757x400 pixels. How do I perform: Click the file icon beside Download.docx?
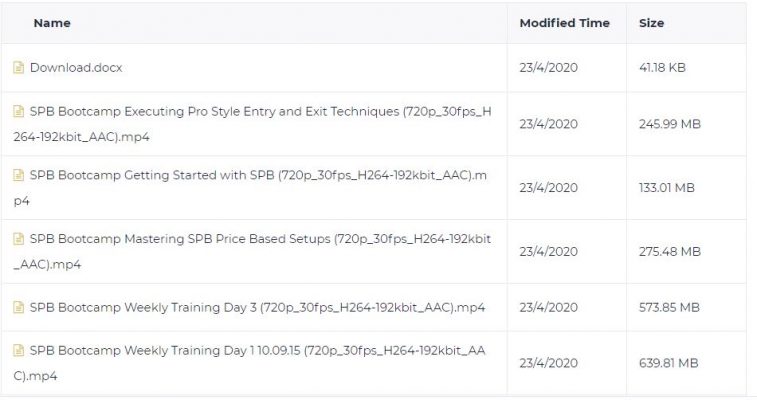[18, 68]
